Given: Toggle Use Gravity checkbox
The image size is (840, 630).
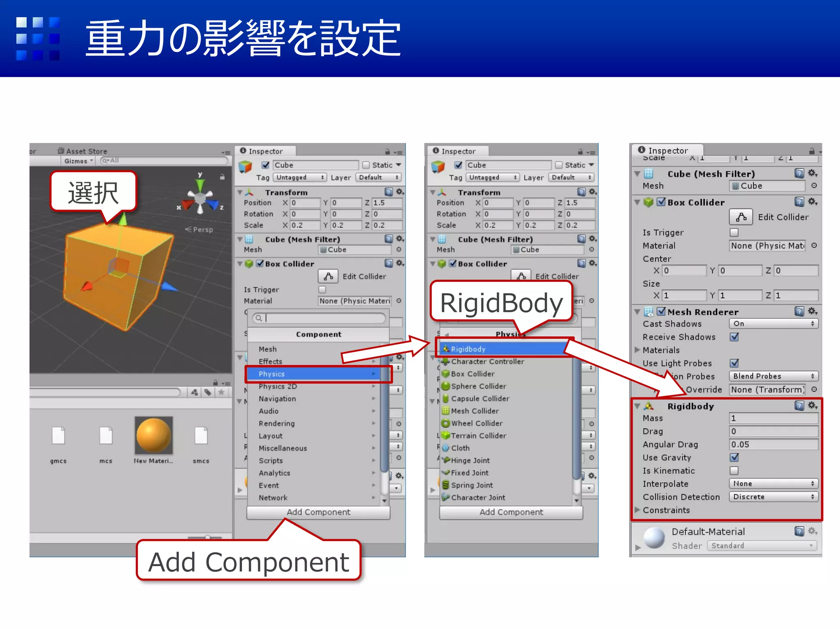Looking at the screenshot, I should click(x=734, y=457).
